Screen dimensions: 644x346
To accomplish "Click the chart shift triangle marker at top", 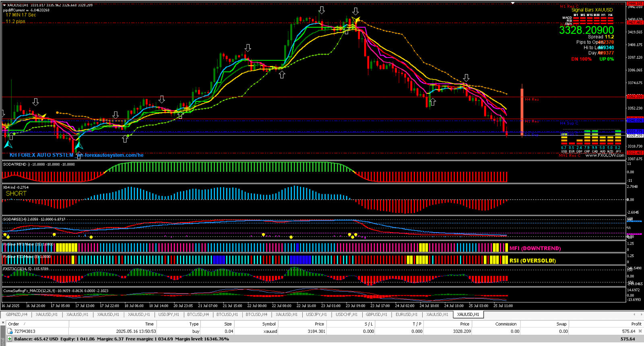I will [x=513, y=3].
